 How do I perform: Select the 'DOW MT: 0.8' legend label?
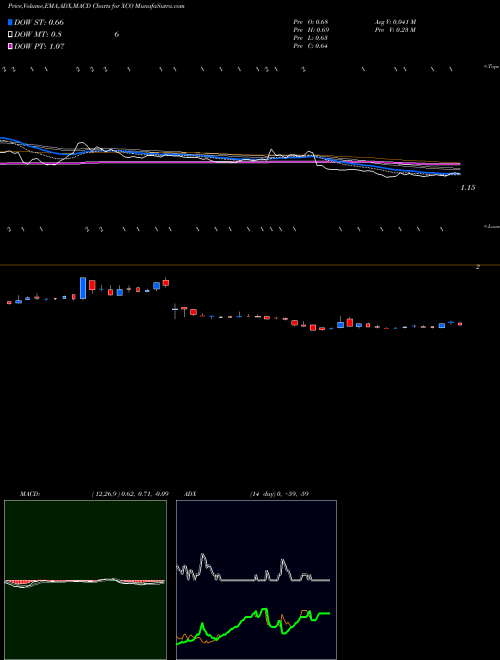pyautogui.click(x=38, y=35)
